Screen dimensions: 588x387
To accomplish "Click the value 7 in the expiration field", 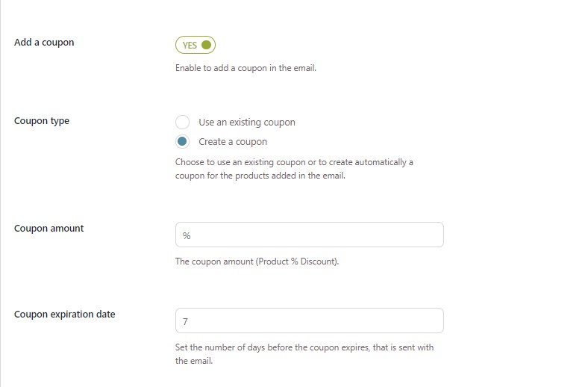I will coord(186,321).
